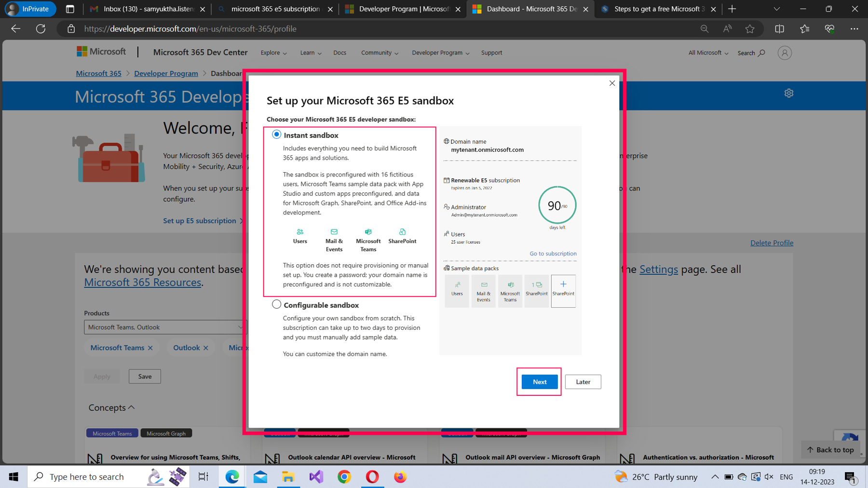Screen dimensions: 868x488
Task: Close the E5 sandbox setup dialog
Action: click(x=612, y=83)
